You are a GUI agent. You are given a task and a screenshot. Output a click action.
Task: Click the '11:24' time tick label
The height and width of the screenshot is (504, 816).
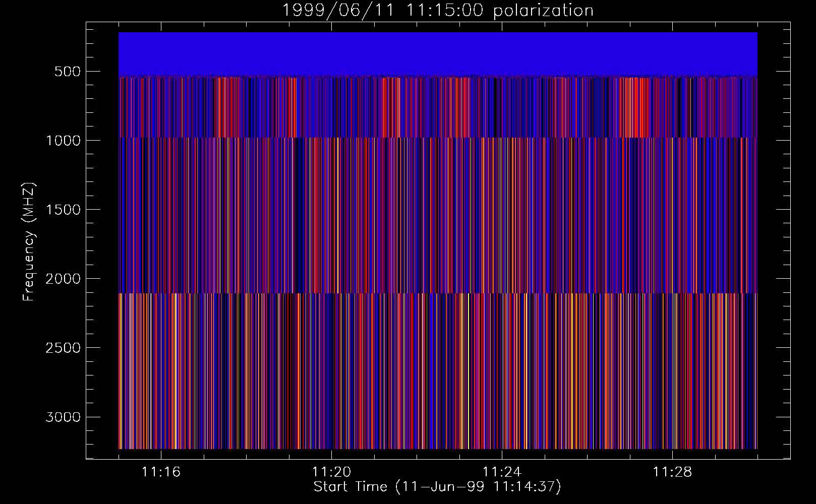coord(502,472)
